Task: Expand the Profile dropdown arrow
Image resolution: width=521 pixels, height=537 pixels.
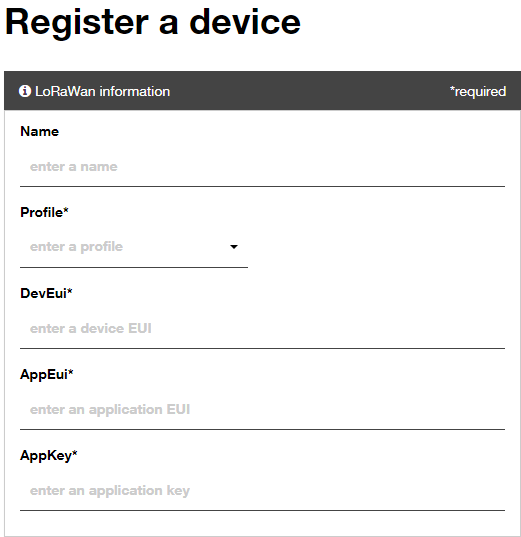Action: pos(234,247)
